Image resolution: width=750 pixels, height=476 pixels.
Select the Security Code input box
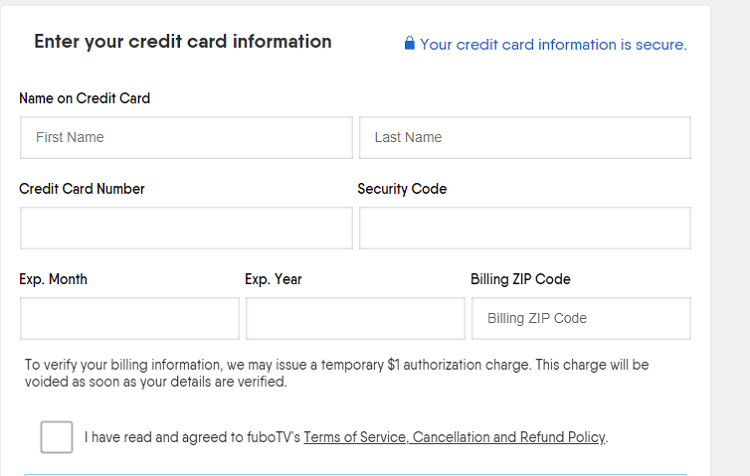point(525,228)
